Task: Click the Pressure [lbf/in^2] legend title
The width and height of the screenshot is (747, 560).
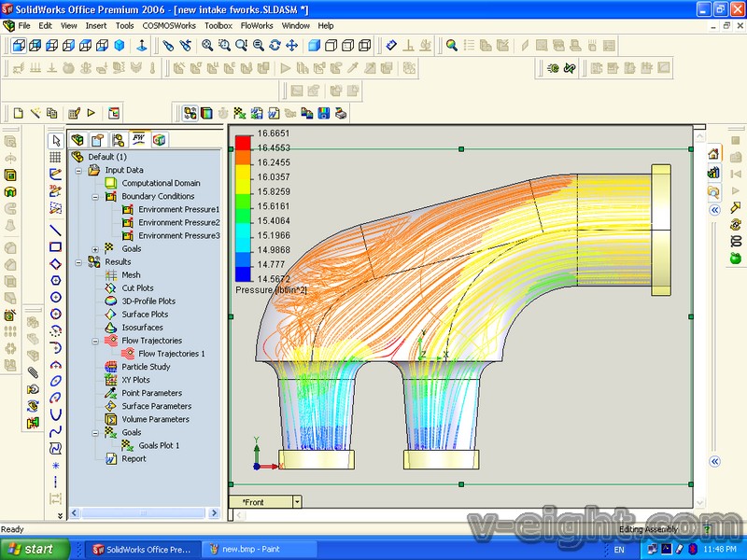Action: coord(271,290)
